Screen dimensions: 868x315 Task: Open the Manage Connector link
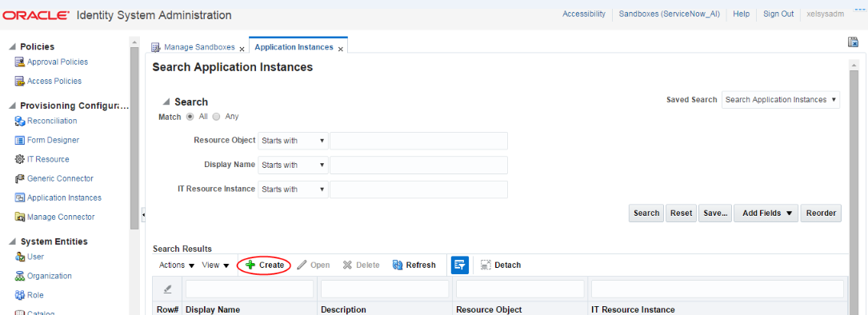[61, 217]
